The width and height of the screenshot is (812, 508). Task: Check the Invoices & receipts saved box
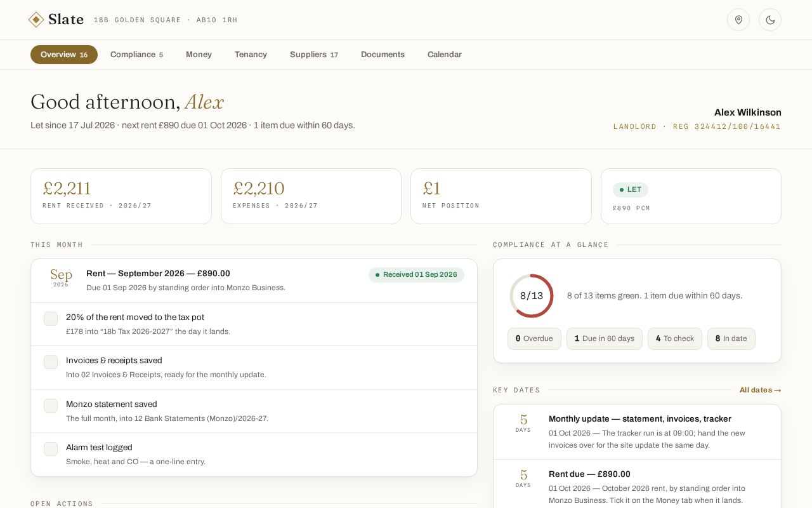coord(51,362)
